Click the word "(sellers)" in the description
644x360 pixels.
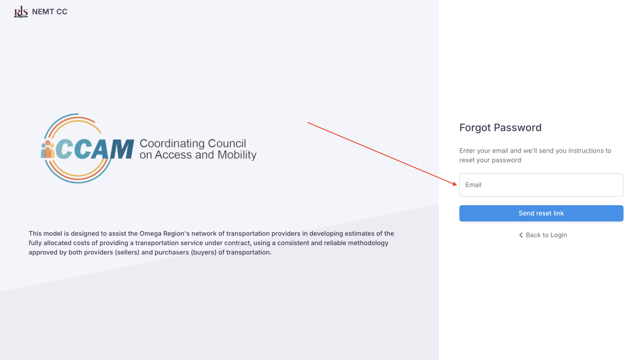click(127, 252)
